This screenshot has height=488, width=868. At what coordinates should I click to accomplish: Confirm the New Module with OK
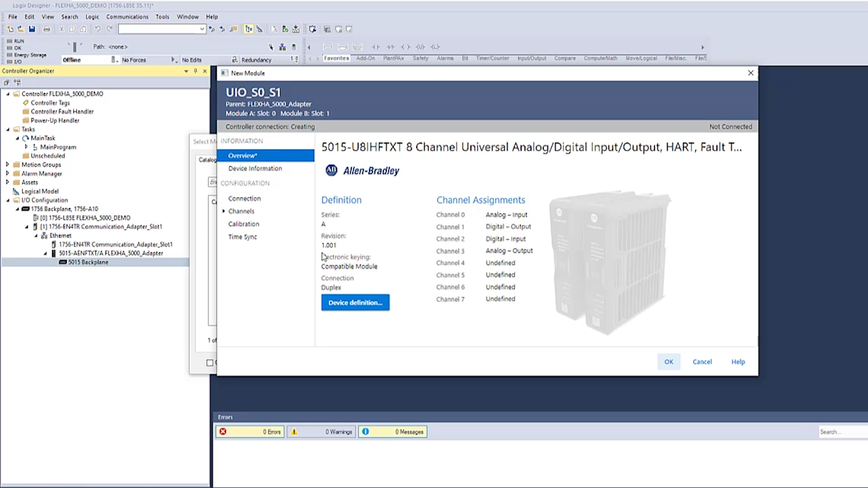(x=669, y=362)
